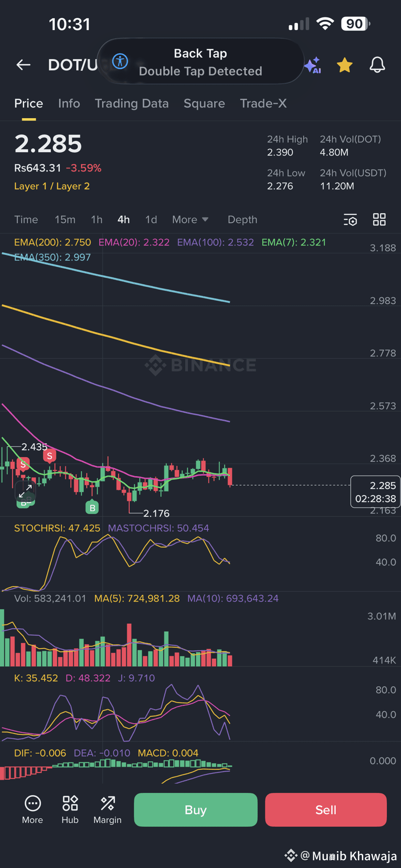Tap the EMA(200): 2.750 label
This screenshot has height=868, width=401.
tap(52, 242)
